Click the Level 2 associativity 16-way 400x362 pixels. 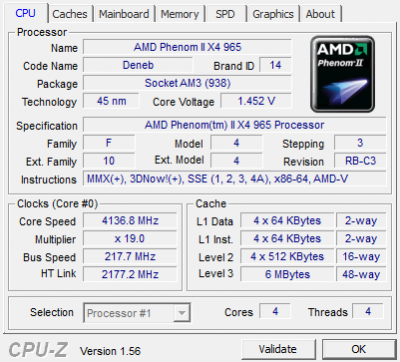point(361,257)
